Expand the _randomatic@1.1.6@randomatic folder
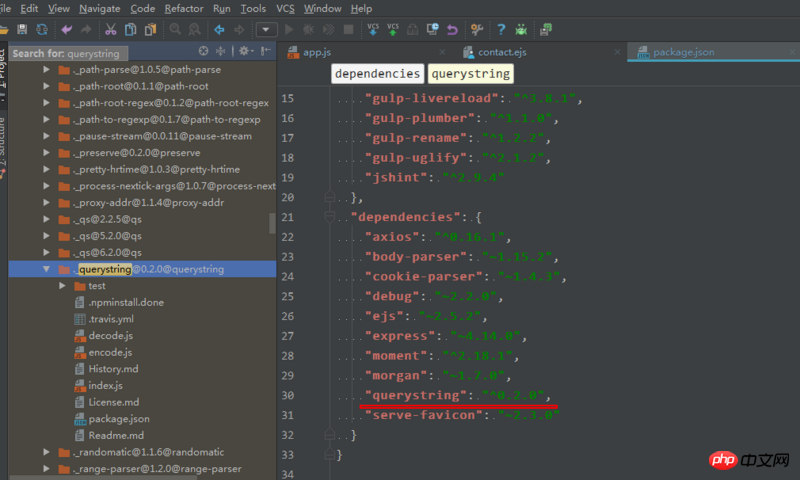The image size is (800, 480). point(46,452)
